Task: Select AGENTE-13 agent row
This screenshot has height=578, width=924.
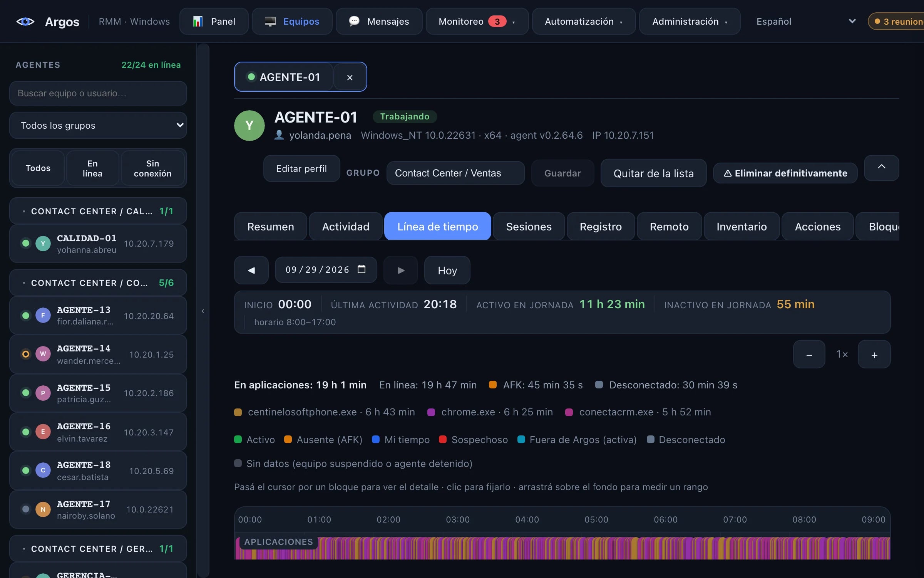Action: tap(98, 315)
